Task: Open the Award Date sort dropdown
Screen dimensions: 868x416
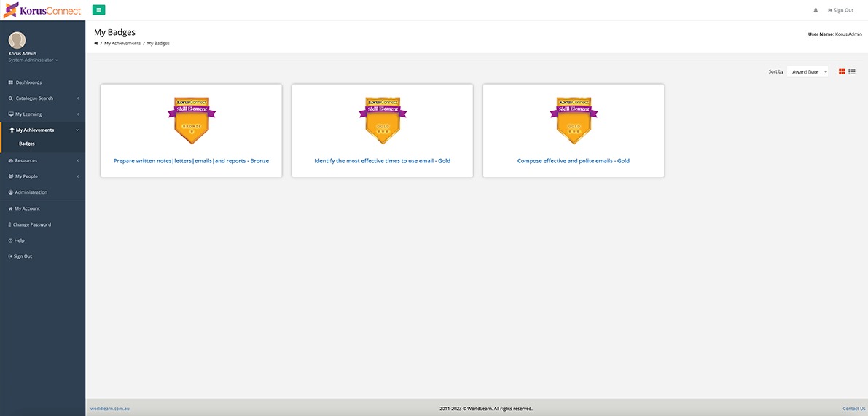Action: click(x=808, y=72)
